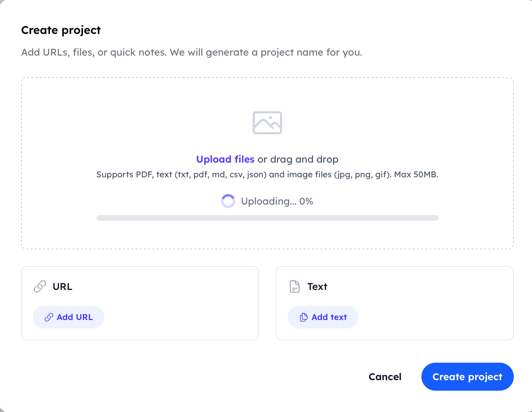Open the Upload files link
The image size is (532, 412).
coord(225,159)
